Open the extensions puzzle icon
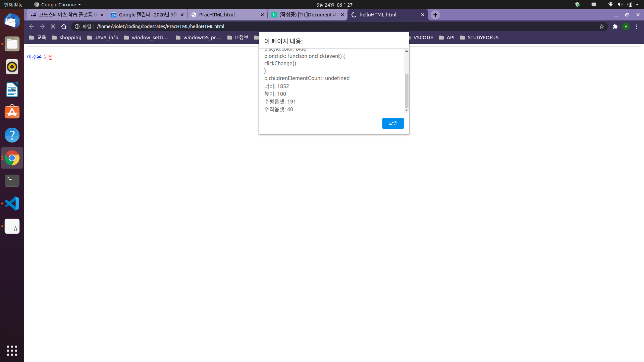The height and width of the screenshot is (362, 644). pyautogui.click(x=615, y=26)
